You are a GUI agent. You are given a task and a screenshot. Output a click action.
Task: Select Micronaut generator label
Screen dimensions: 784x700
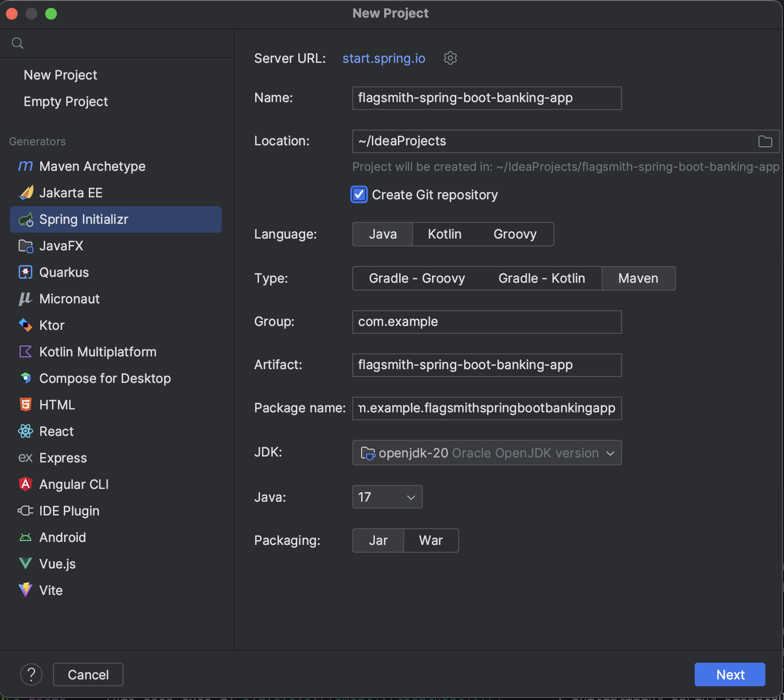(x=70, y=299)
